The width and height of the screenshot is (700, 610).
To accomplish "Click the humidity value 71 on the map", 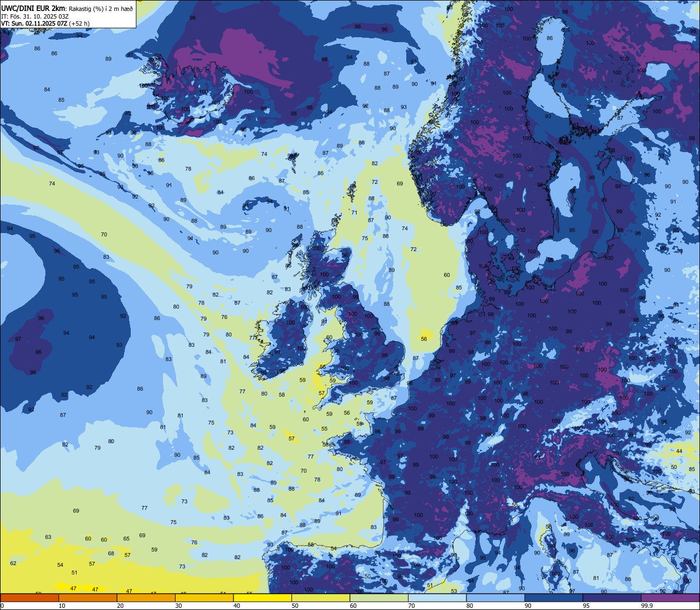I will [x=354, y=213].
